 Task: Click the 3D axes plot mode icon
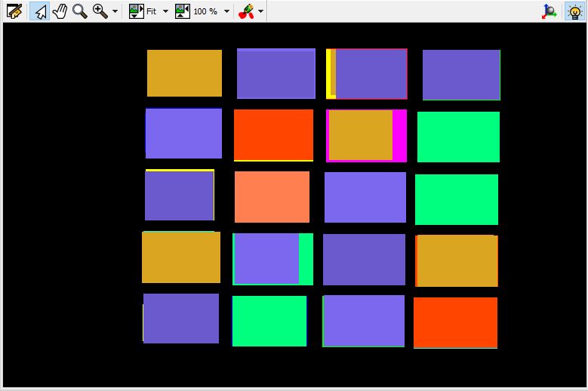pyautogui.click(x=549, y=11)
